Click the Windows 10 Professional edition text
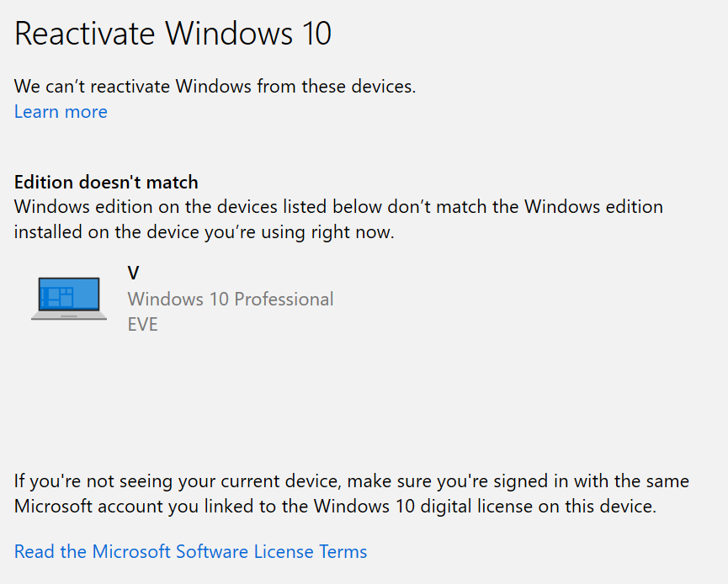The width and height of the screenshot is (728, 584). pyautogui.click(x=231, y=299)
